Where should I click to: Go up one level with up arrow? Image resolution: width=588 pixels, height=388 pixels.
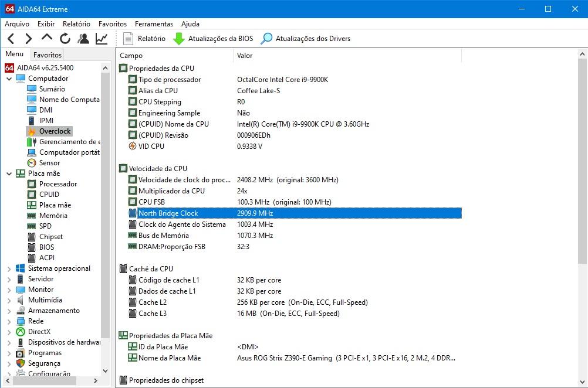(x=47, y=38)
